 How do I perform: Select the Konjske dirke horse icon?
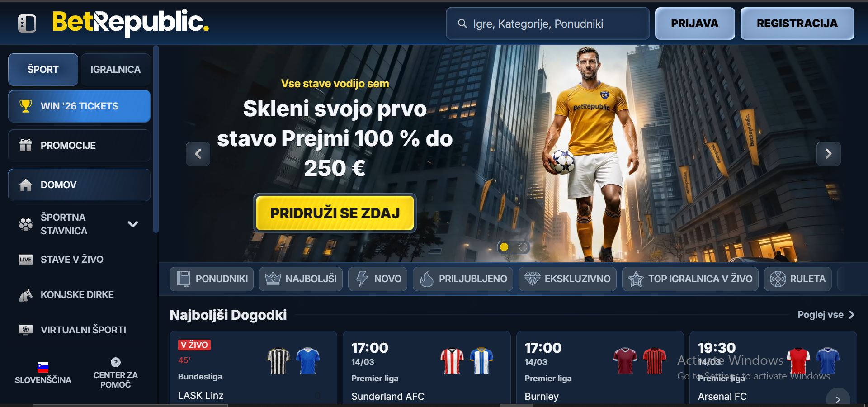(26, 295)
